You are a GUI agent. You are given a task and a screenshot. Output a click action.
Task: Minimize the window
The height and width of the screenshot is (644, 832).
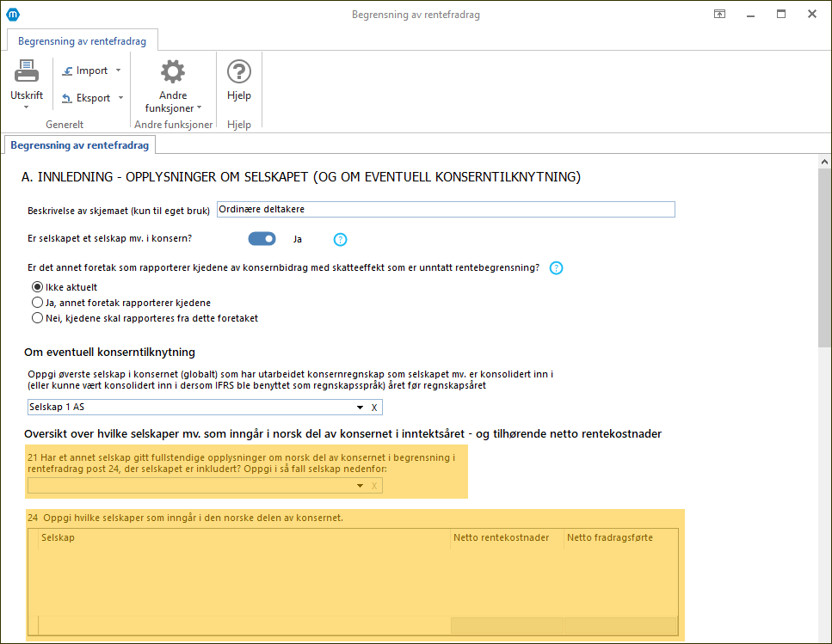click(x=750, y=15)
